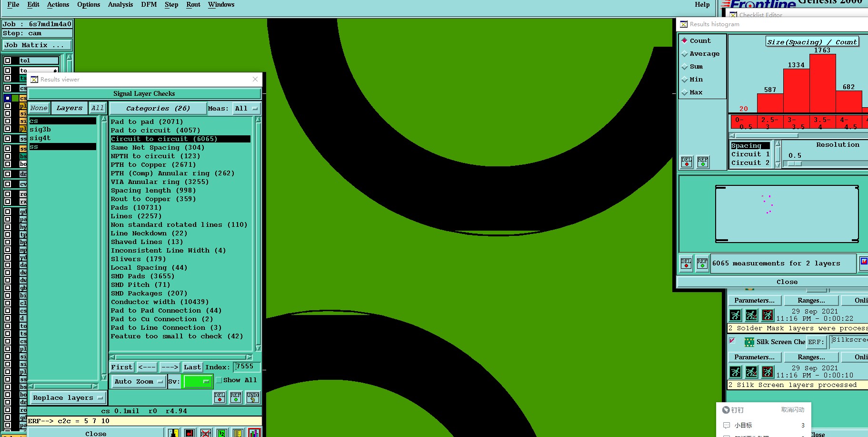Open the Categories (26) selector

tap(158, 108)
